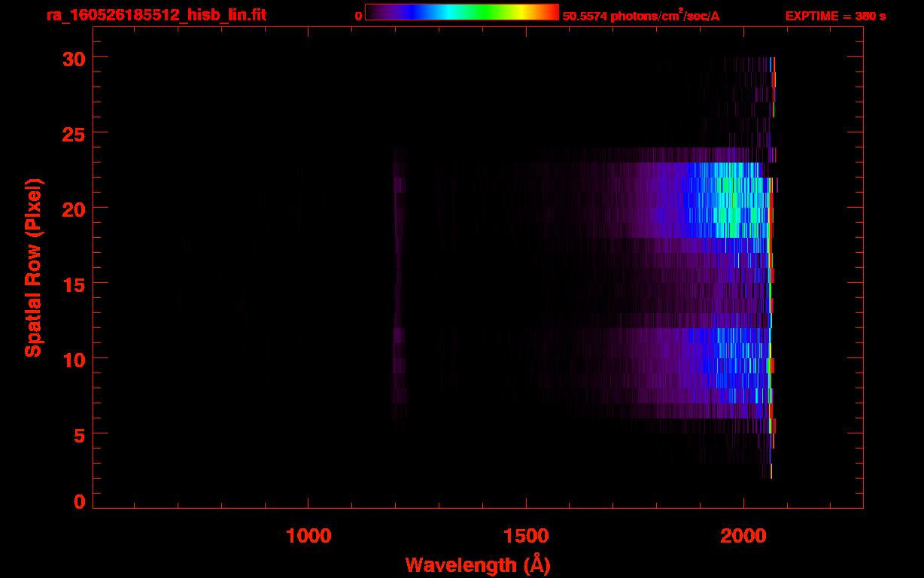Click the Wavelength (Å) axis title
The image size is (924, 578).
[478, 564]
